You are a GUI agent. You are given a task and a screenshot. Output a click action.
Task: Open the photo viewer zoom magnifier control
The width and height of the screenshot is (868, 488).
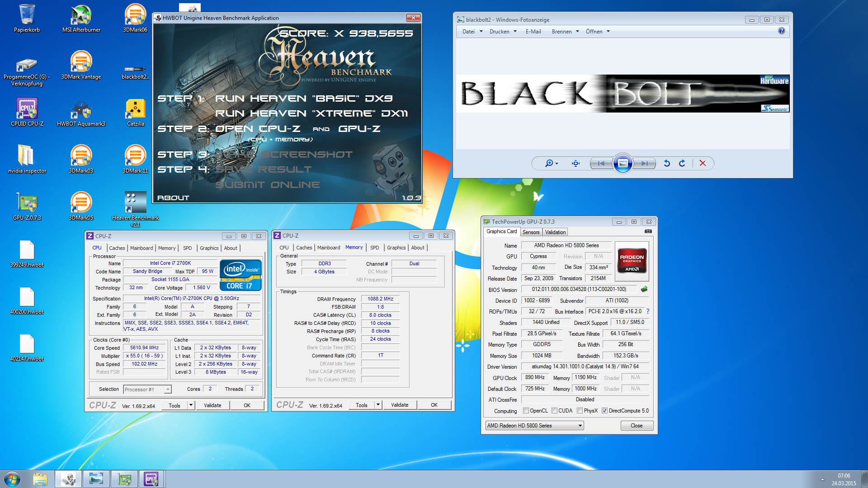(x=552, y=163)
